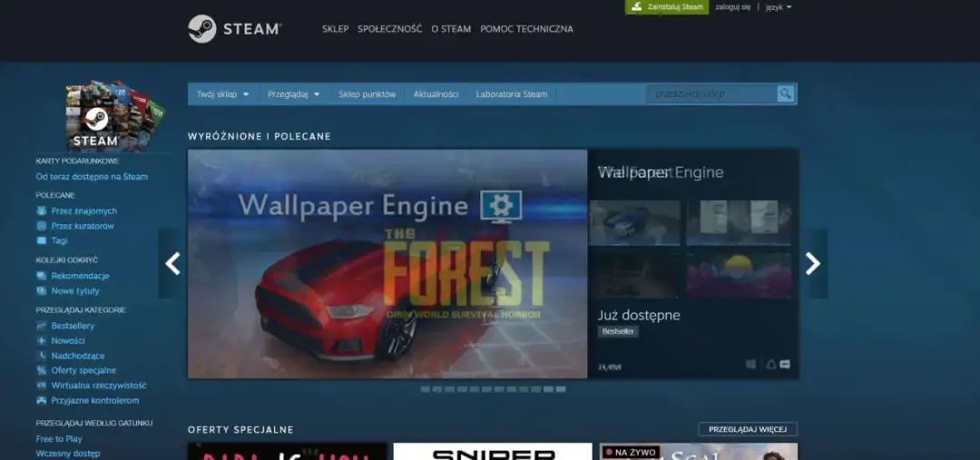Open POMOC TECHNICZNA in top menu
Image resolution: width=980 pixels, height=460 pixels.
click(x=526, y=29)
